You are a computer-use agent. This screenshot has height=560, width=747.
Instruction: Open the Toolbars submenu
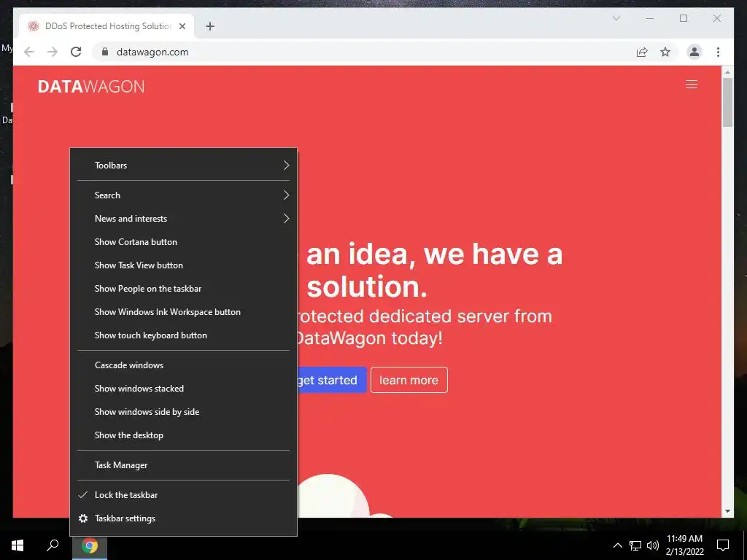coord(183,166)
